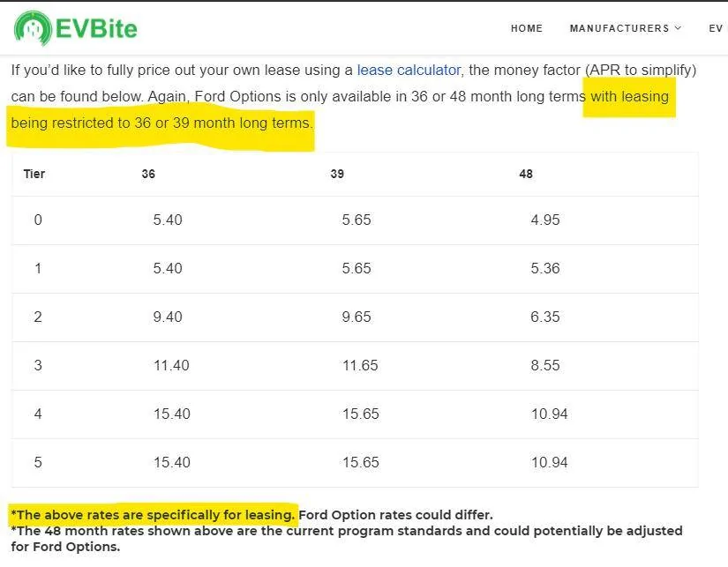This screenshot has height=567, width=728.
Task: Click the EVBite site name text
Action: [x=96, y=29]
